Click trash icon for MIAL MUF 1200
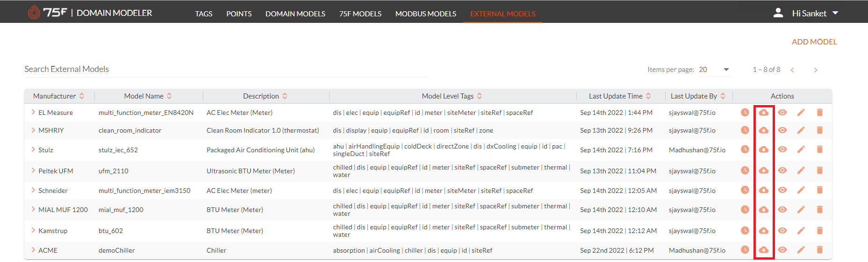 click(x=820, y=210)
